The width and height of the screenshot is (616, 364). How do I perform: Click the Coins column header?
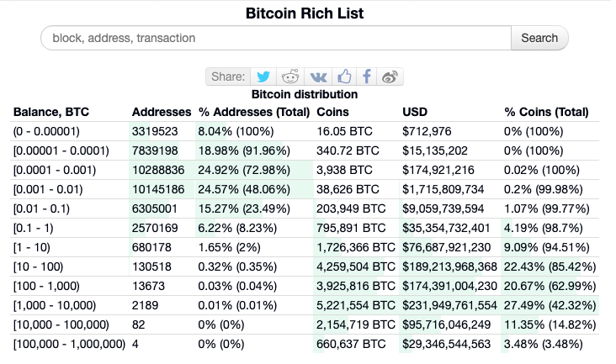[x=332, y=112]
